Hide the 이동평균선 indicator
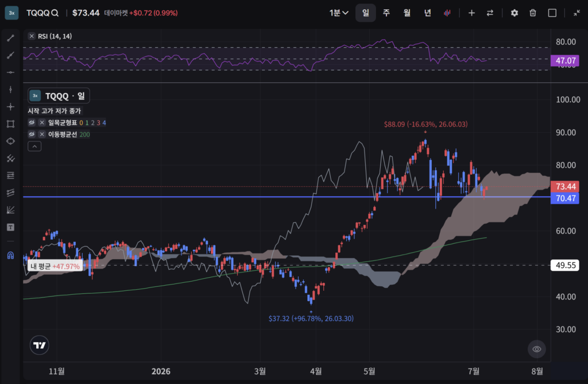Viewport: 588px width, 384px height. coord(32,134)
